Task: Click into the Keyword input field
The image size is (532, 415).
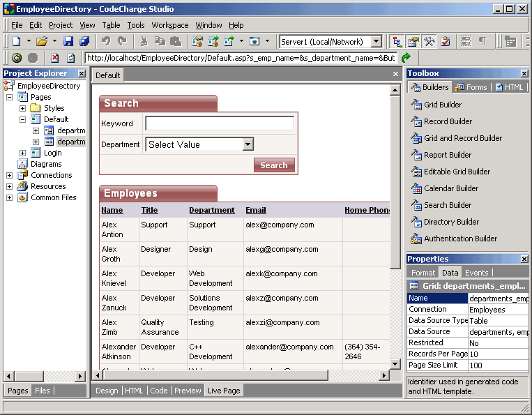Action: pyautogui.click(x=219, y=123)
